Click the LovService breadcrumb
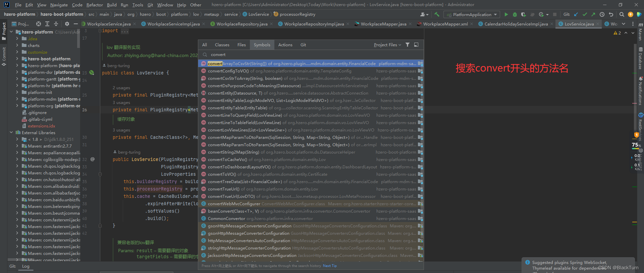The width and height of the screenshot is (644, 273). coord(256,14)
